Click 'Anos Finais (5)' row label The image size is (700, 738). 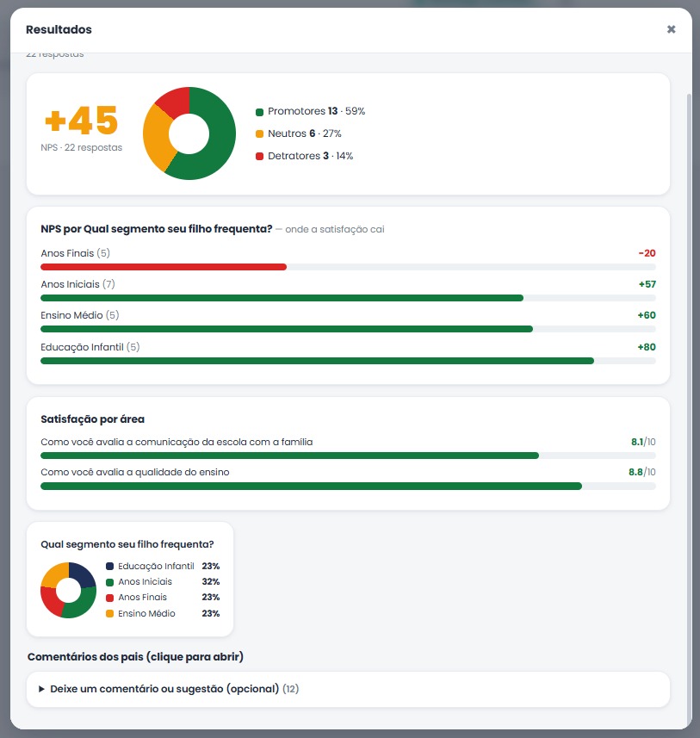click(x=75, y=253)
